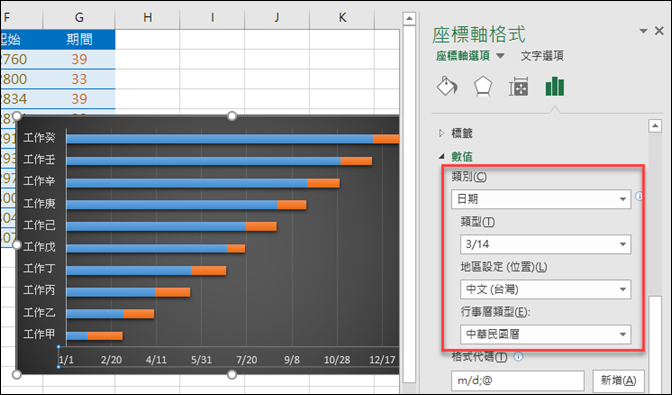Screen dimensions: 672x395
Task: Click the 2/20 date axis label
Action: pyautogui.click(x=111, y=360)
